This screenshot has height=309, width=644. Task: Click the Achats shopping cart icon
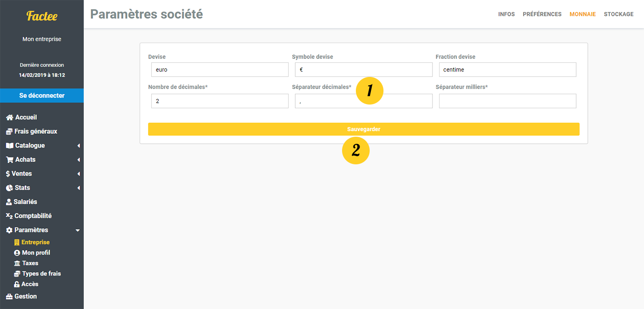click(10, 160)
